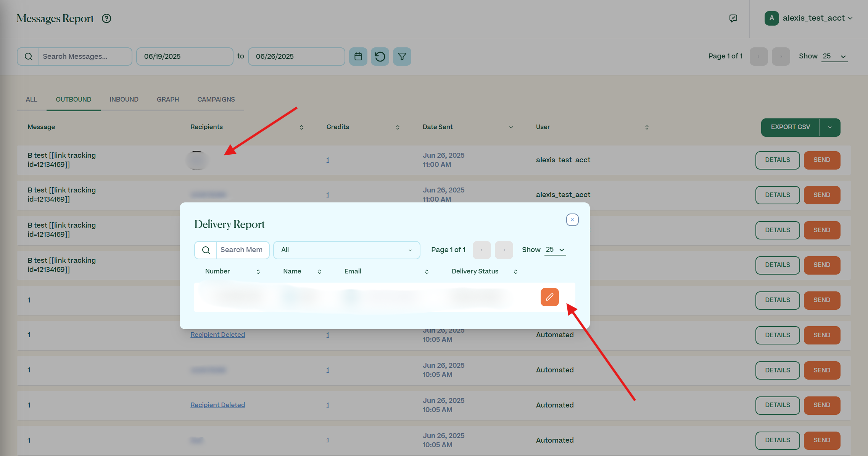
Task: Click the EXPORT CSV button
Action: coord(790,127)
